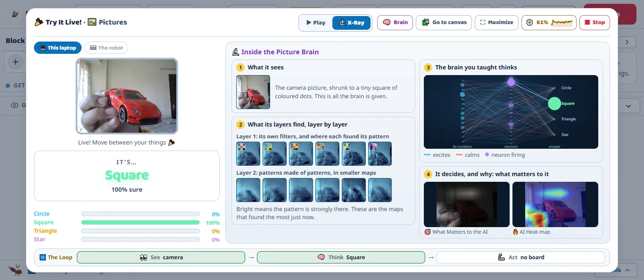
Task: Click the See camera loop step
Action: pos(161,257)
